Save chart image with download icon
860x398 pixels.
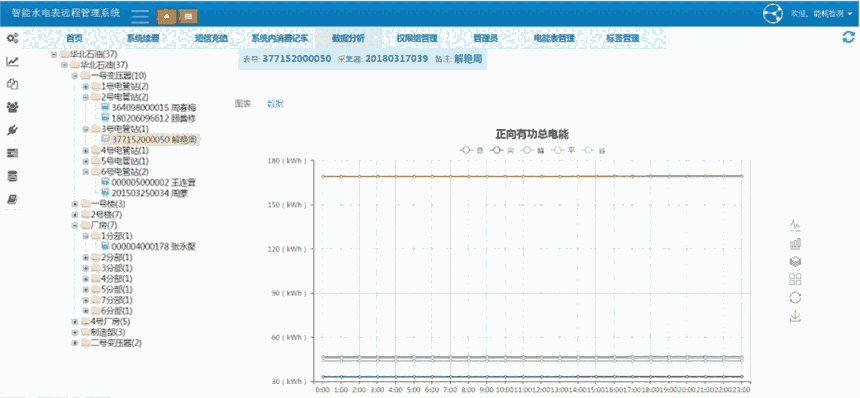coord(795,316)
